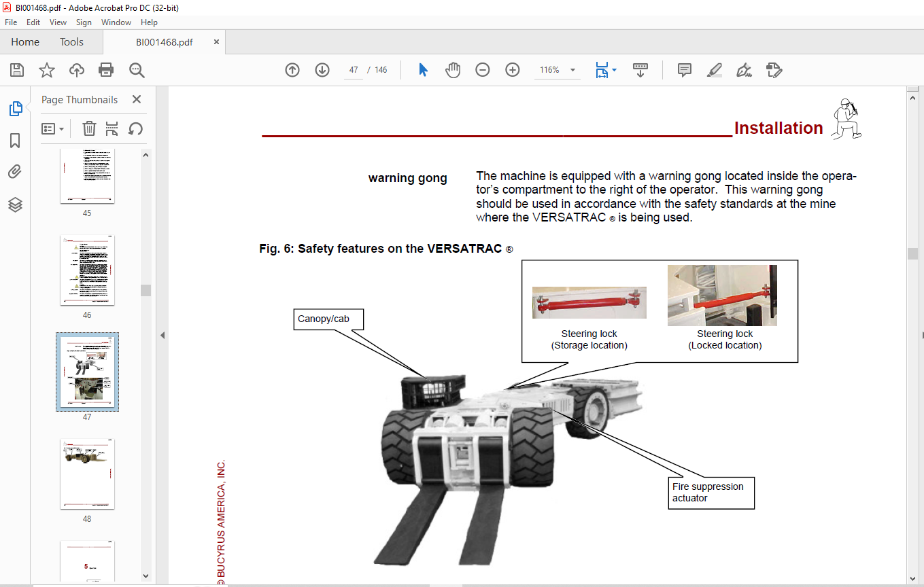The width and height of the screenshot is (924, 587).
Task: Open the View menu
Action: 58,22
